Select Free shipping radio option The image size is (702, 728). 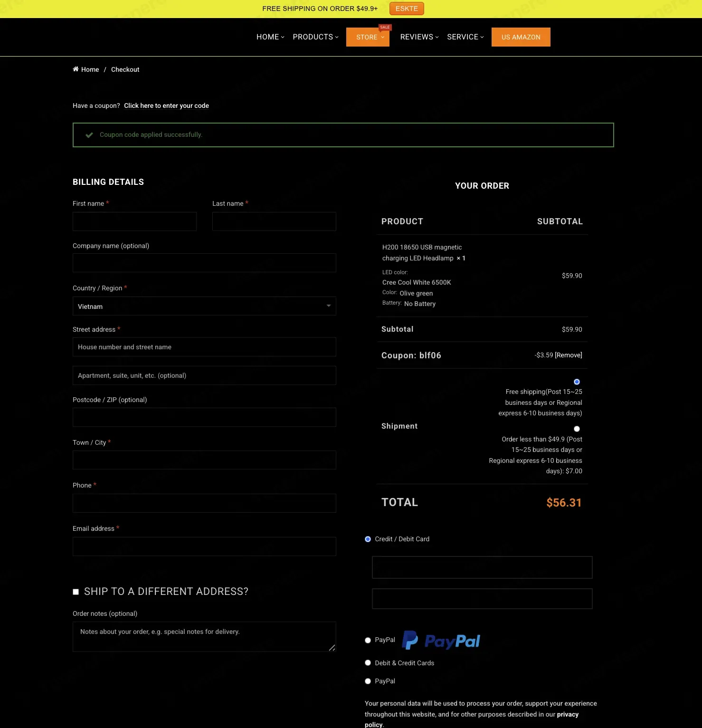pos(577,382)
